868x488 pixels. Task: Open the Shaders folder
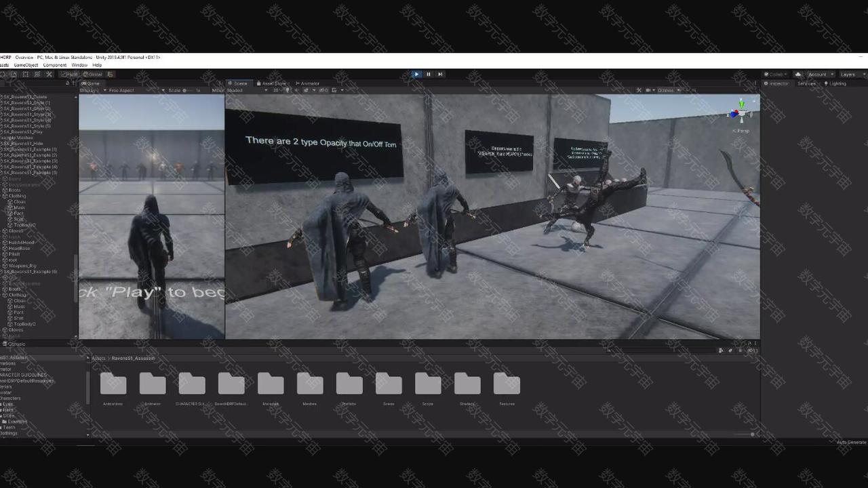pyautogui.click(x=467, y=388)
